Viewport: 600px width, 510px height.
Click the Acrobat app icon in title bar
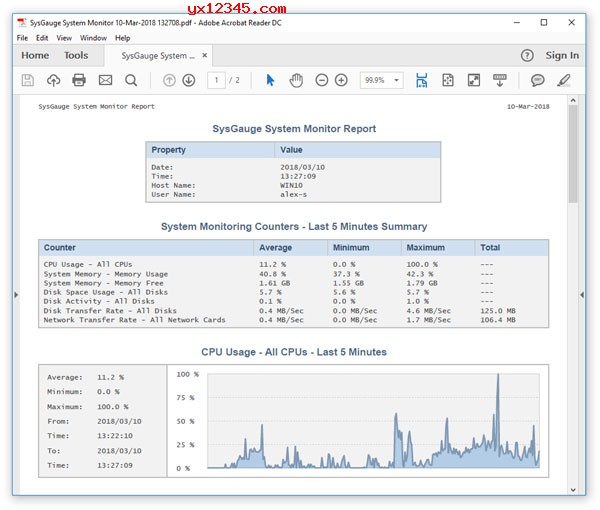point(22,23)
